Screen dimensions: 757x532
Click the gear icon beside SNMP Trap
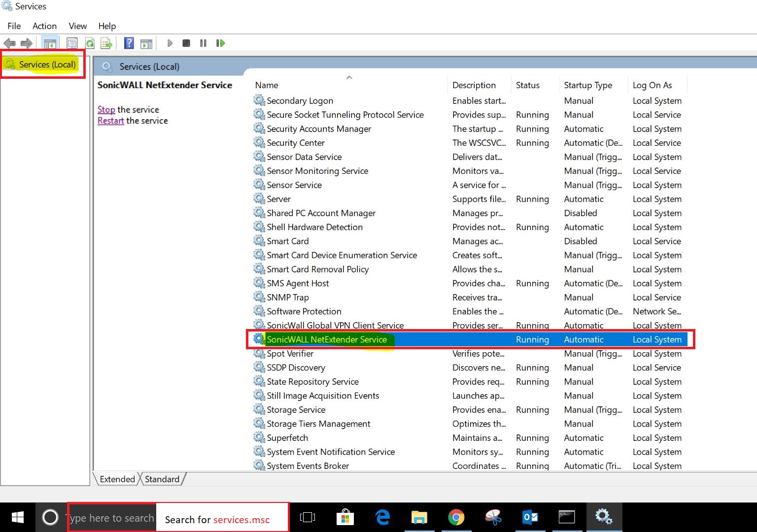[259, 297]
